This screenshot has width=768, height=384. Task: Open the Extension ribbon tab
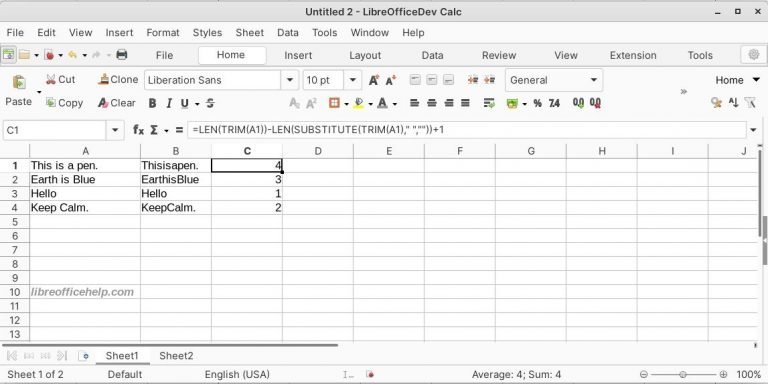click(x=633, y=55)
